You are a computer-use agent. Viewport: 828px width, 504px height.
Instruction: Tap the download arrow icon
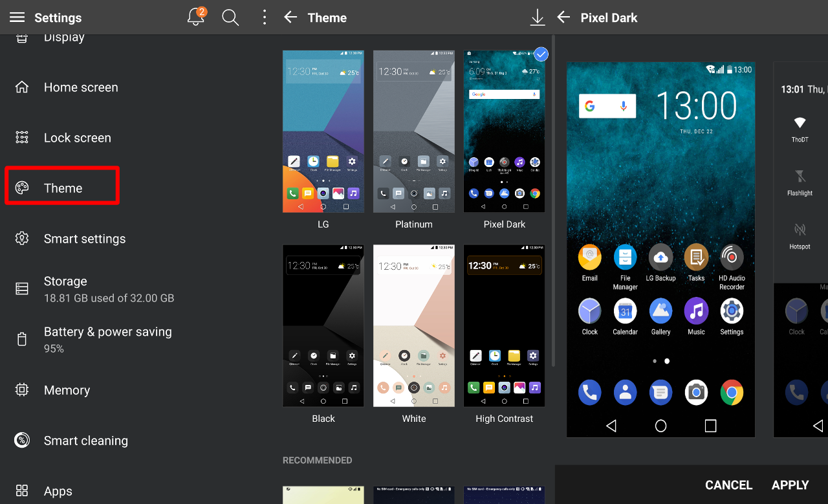[x=537, y=17]
